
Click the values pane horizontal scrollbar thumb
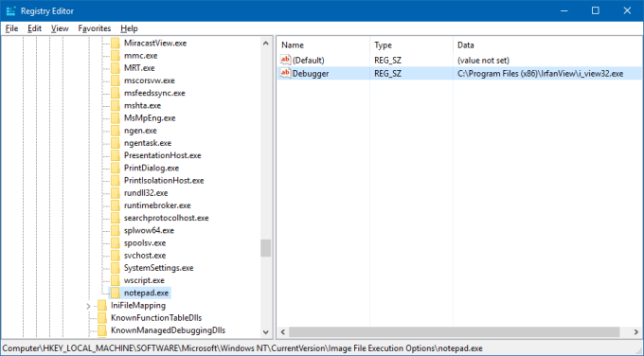[454, 331]
